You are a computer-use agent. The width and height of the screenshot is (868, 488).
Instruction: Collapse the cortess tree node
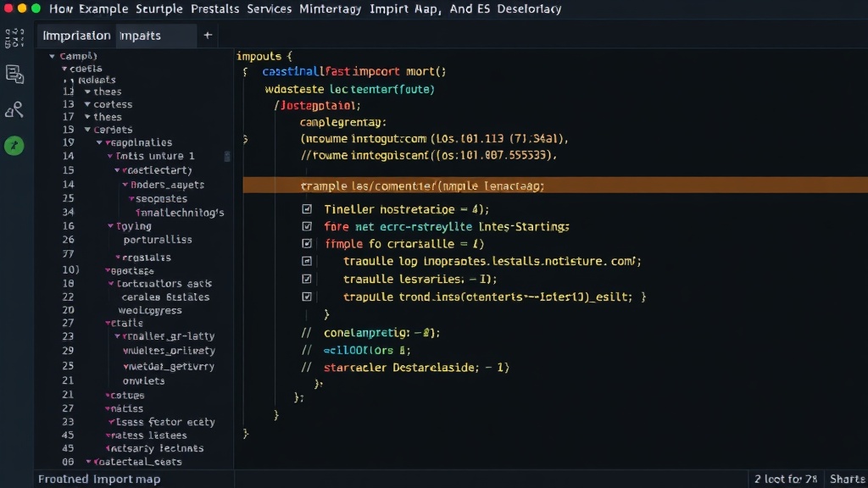point(87,104)
